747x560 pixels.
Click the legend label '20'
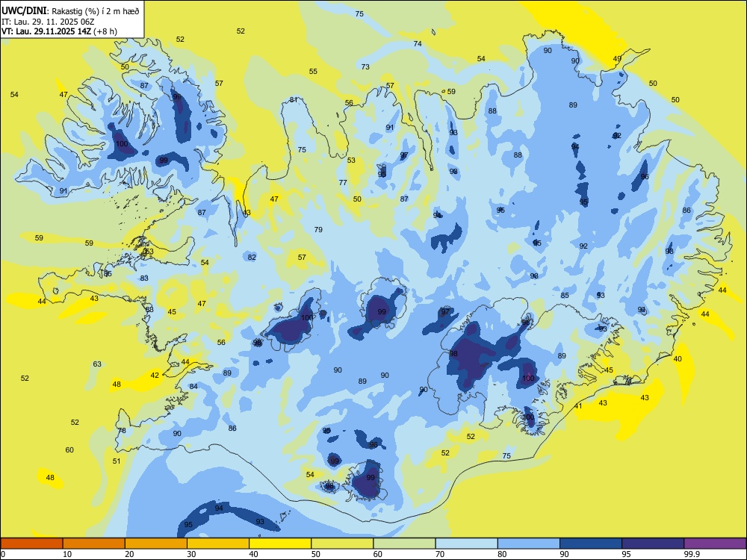point(129,554)
